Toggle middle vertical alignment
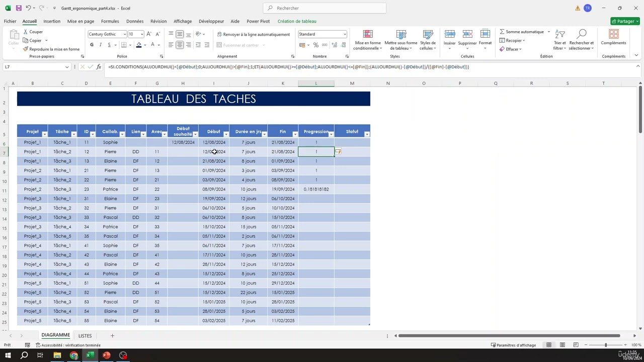Image resolution: width=644 pixels, height=362 pixels. [x=180, y=34]
